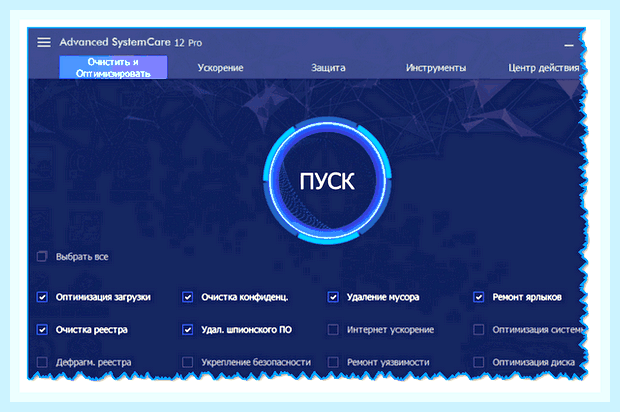Enable Ремонт уязвимости checkbox

click(x=333, y=362)
